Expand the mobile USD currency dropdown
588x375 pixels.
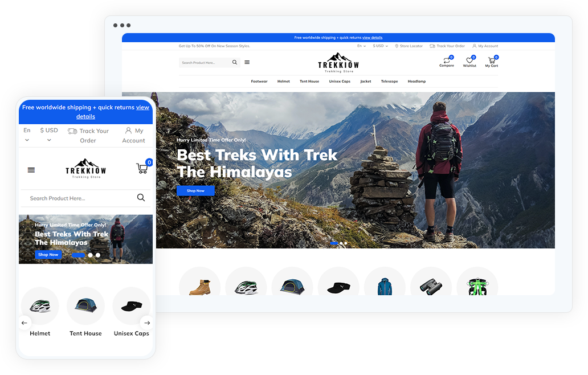tap(49, 135)
